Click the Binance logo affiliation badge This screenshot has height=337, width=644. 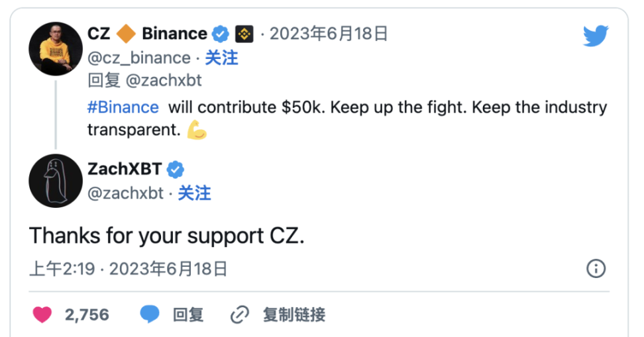click(244, 34)
